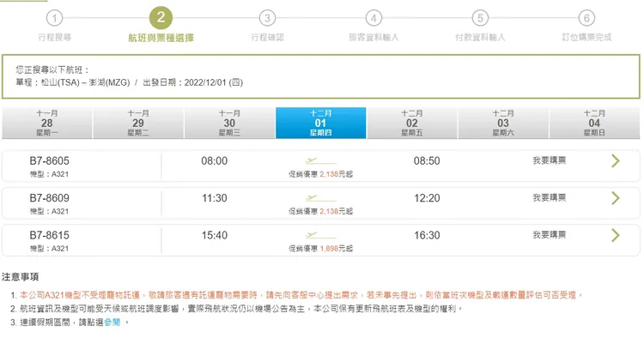The height and width of the screenshot is (338, 644).
Task: Click the 旅客資料輸入 step label
Action: pyautogui.click(x=374, y=38)
